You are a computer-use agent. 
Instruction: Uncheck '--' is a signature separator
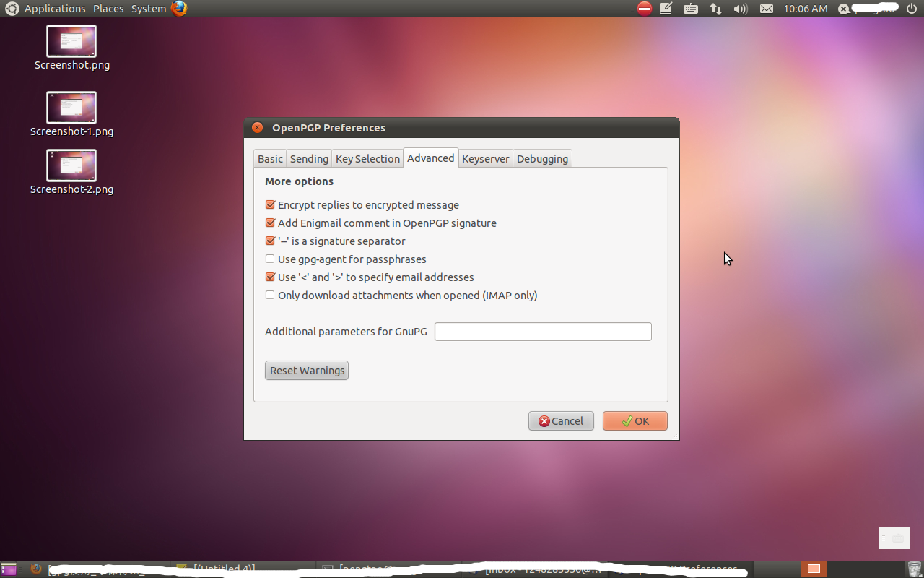(x=336, y=241)
